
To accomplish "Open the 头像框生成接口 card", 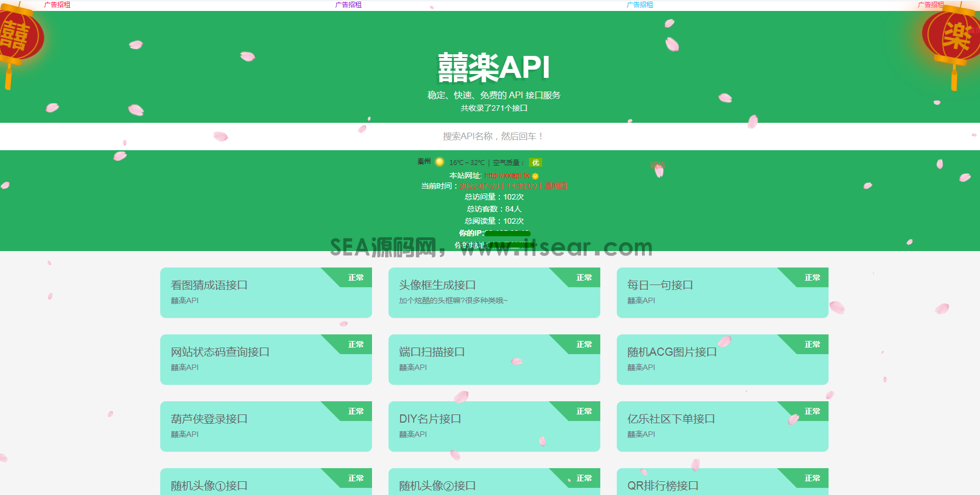I will pyautogui.click(x=494, y=293).
